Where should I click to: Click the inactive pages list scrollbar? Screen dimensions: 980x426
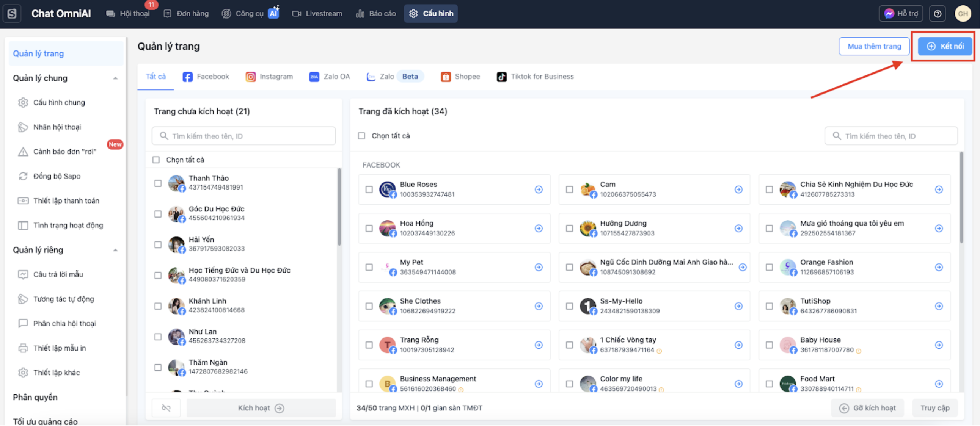click(339, 207)
